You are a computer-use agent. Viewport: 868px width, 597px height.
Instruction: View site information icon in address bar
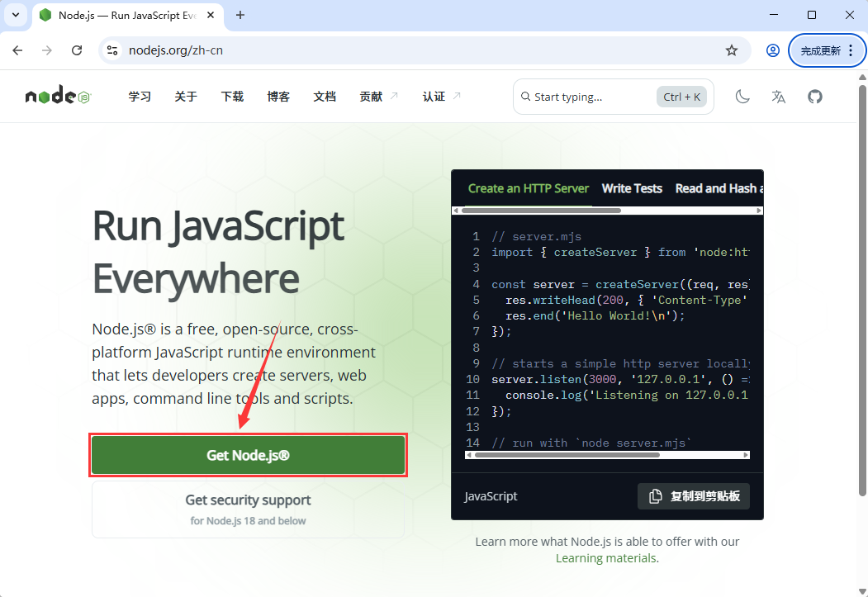pyautogui.click(x=112, y=50)
